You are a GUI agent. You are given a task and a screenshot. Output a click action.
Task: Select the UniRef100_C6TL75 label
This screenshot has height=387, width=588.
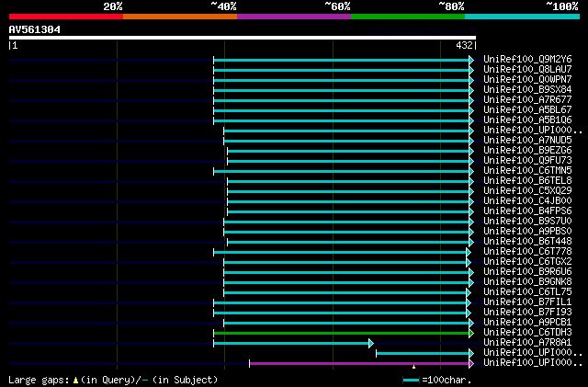tap(527, 292)
